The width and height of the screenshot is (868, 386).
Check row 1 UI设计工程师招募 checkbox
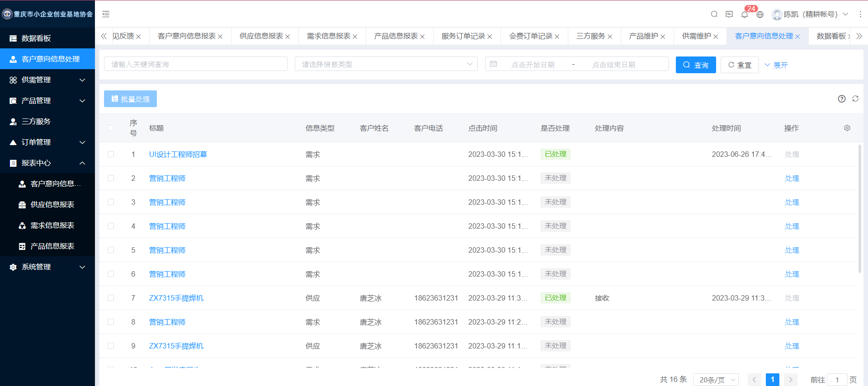(111, 154)
